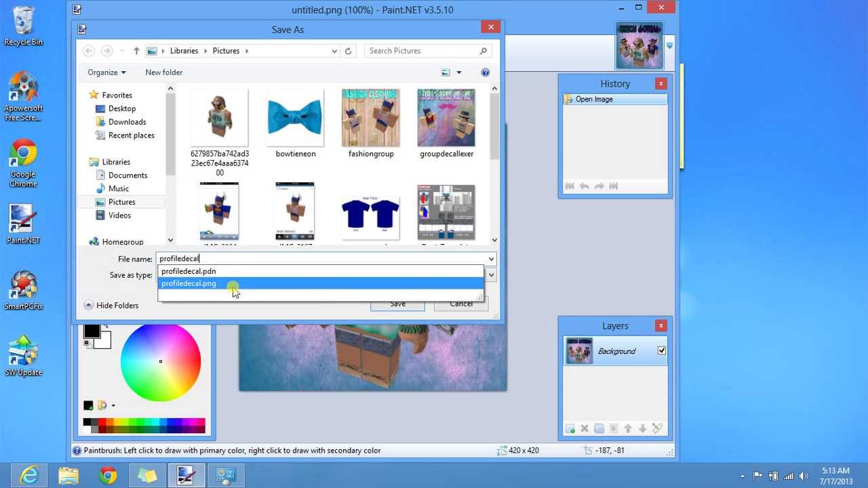
Task: Duplicate layer icon in Layers panel
Action: click(599, 428)
